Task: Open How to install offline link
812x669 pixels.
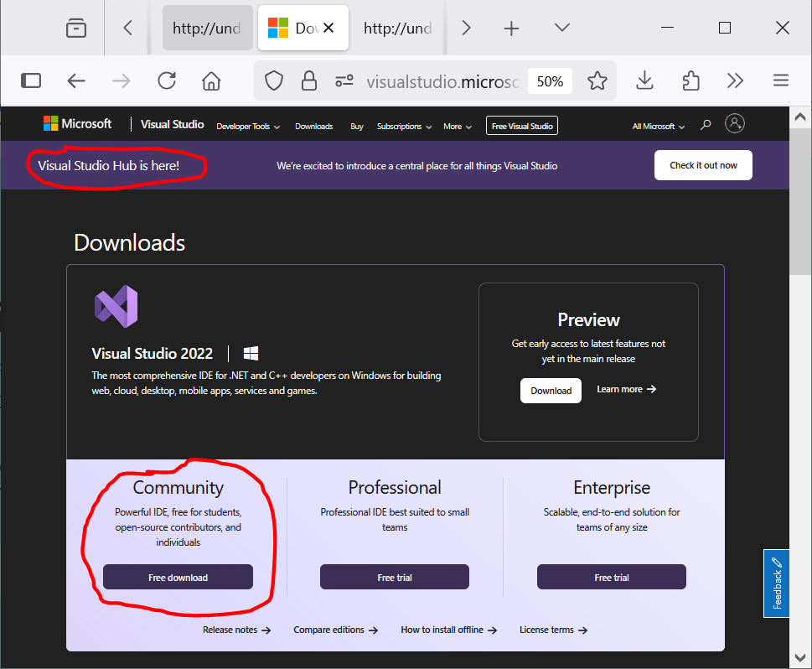Action: pyautogui.click(x=448, y=630)
